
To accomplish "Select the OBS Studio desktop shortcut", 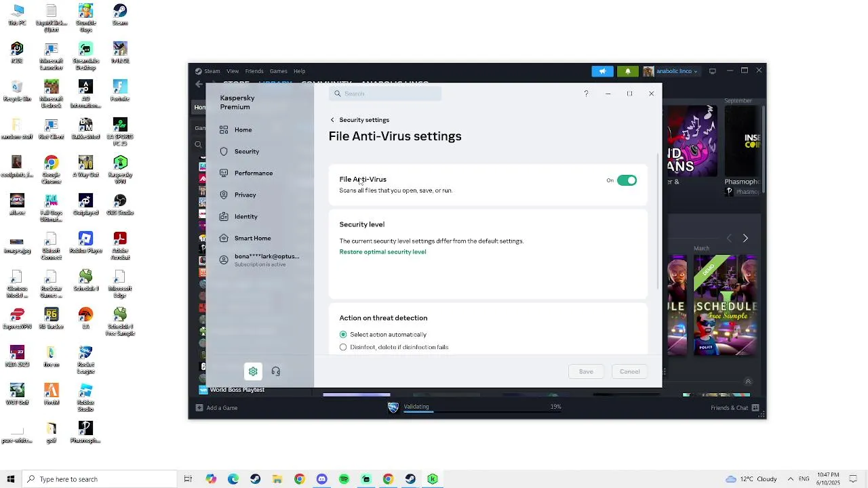I will click(120, 205).
